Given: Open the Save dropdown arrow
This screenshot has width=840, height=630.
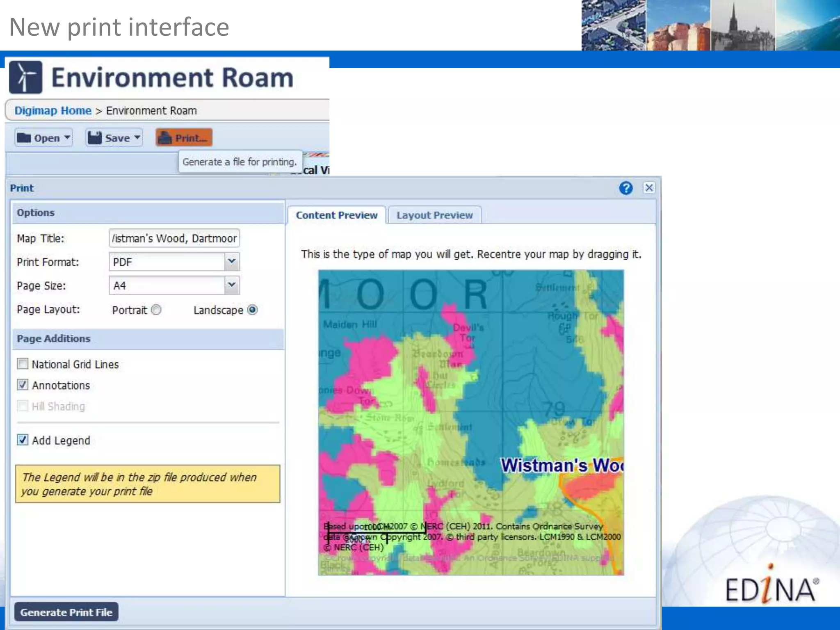Looking at the screenshot, I should point(137,137).
